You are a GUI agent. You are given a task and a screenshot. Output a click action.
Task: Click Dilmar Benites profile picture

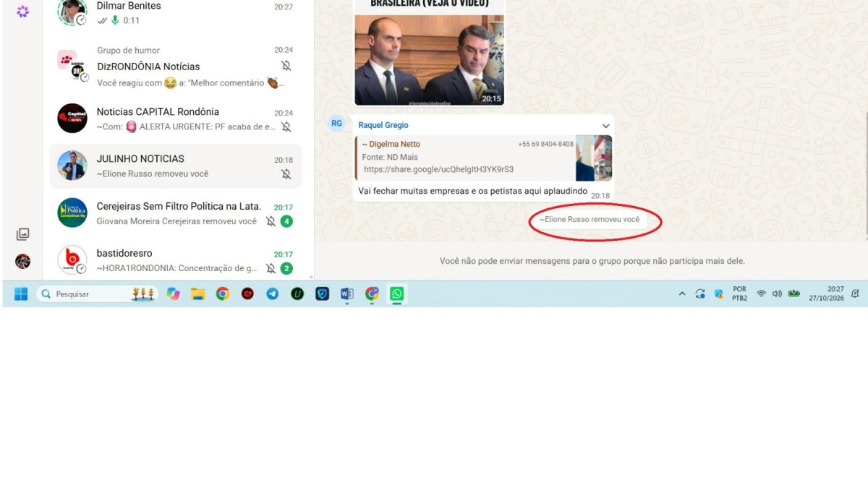[x=72, y=11]
